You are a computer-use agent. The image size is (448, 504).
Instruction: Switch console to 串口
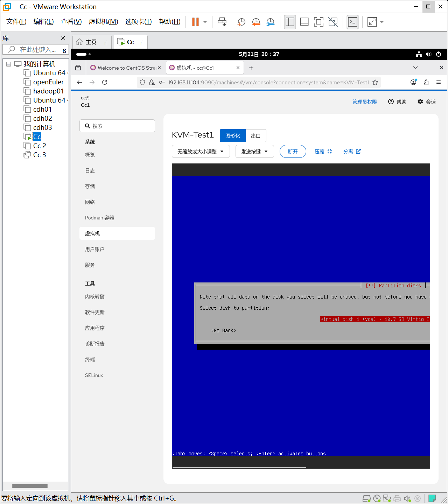(x=256, y=136)
